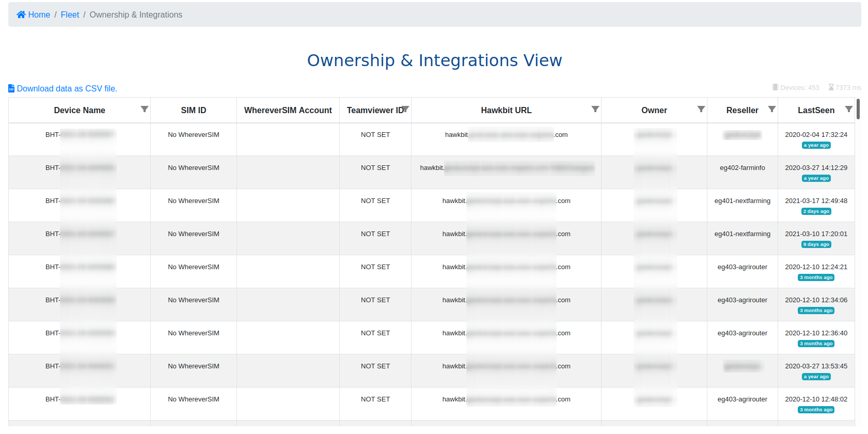Viewport: 868px width, 434px height.
Task: Navigate to Home breadcrumb link
Action: coord(39,14)
